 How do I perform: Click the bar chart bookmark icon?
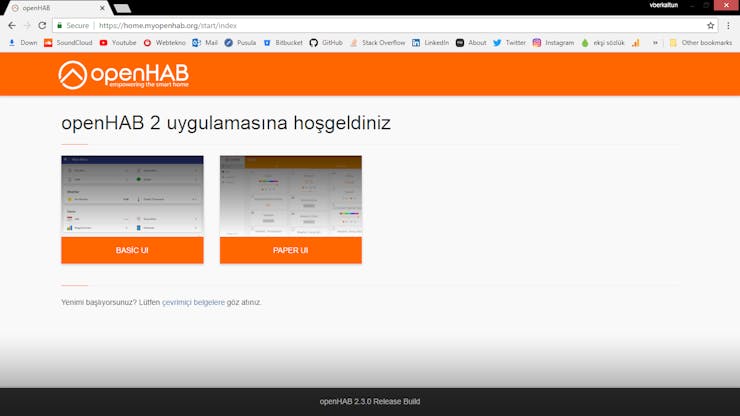[x=636, y=42]
